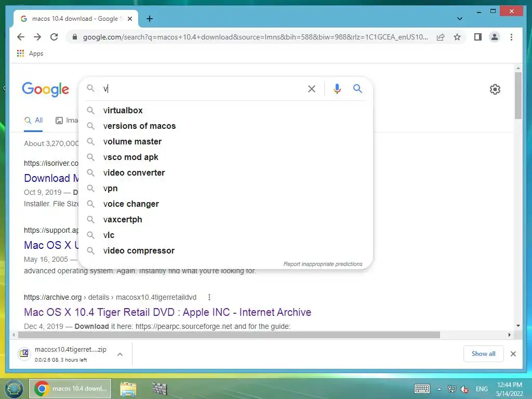Open Google quick settings gear
This screenshot has width=532, height=399.
tap(495, 89)
